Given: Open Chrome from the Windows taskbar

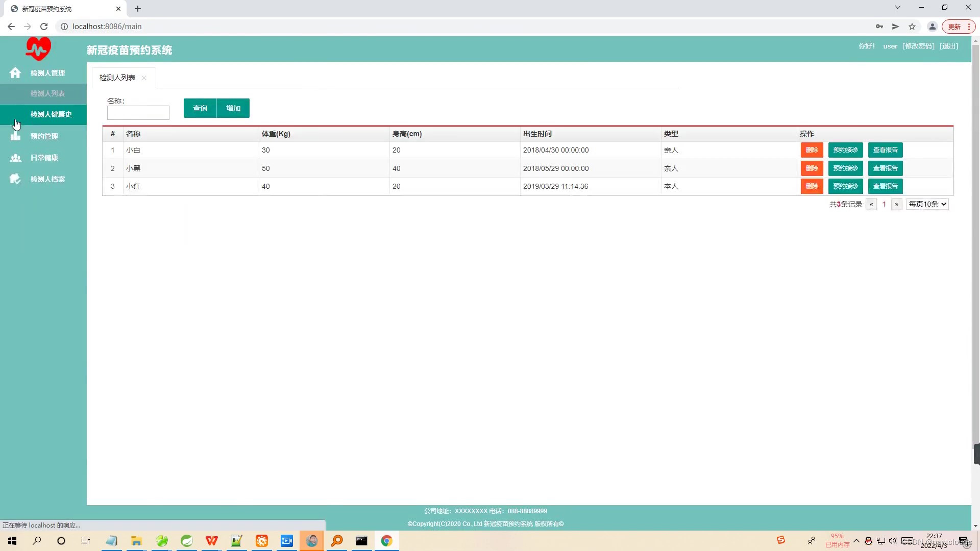Looking at the screenshot, I should coord(386,541).
